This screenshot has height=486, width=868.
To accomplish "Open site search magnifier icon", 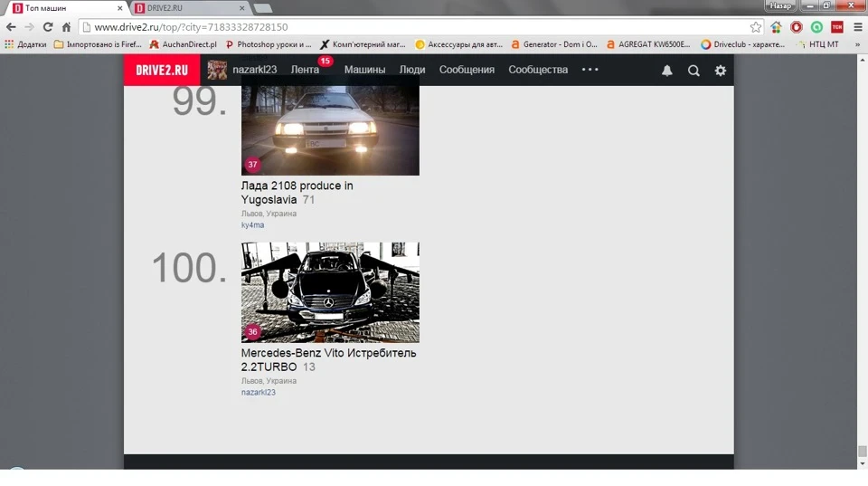I will (x=693, y=71).
